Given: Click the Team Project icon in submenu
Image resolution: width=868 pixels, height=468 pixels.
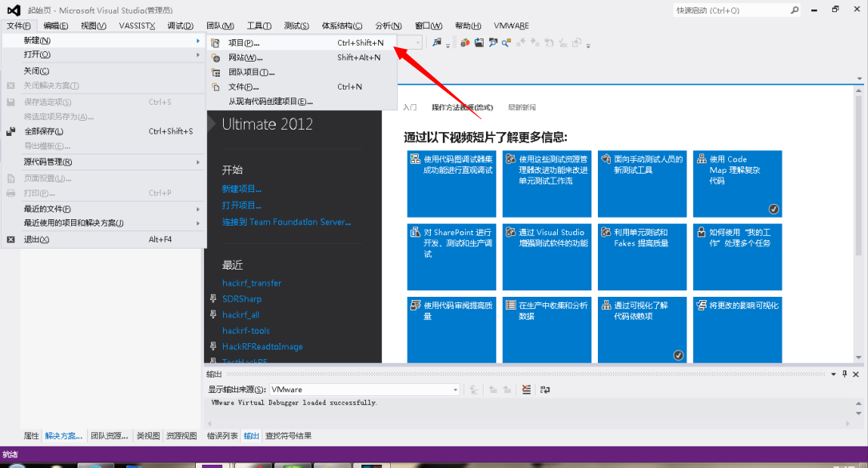Looking at the screenshot, I should click(215, 72).
